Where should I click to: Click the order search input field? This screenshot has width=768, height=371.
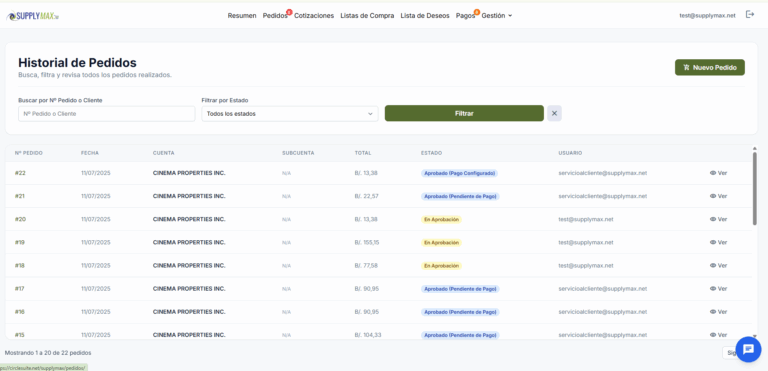pos(107,114)
